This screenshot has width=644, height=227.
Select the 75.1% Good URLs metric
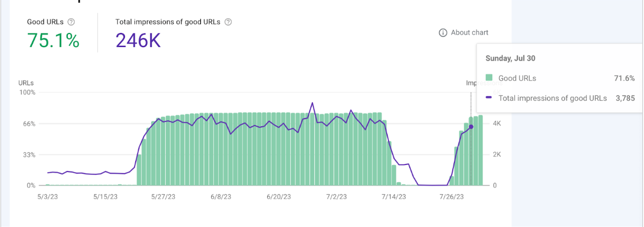pyautogui.click(x=53, y=40)
